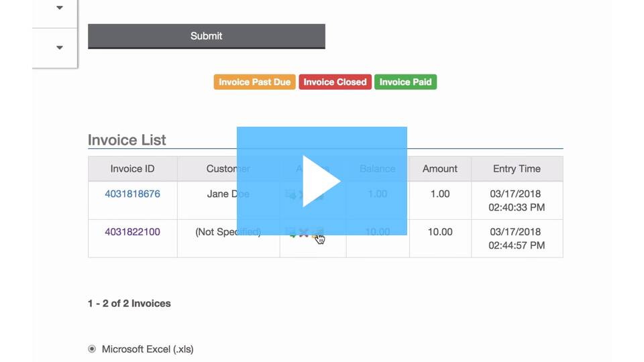Click entry time 03/17/2018 02:40:33 PM

coord(517,200)
